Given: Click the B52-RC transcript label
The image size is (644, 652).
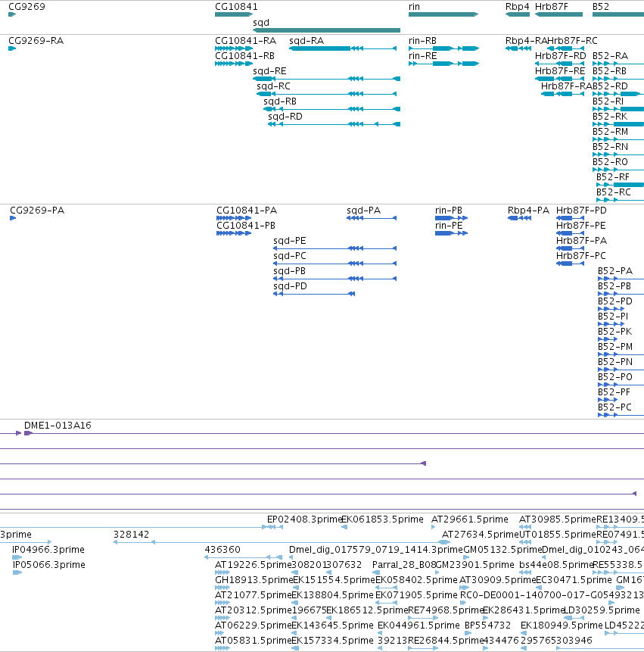Looking at the screenshot, I should [613, 192].
